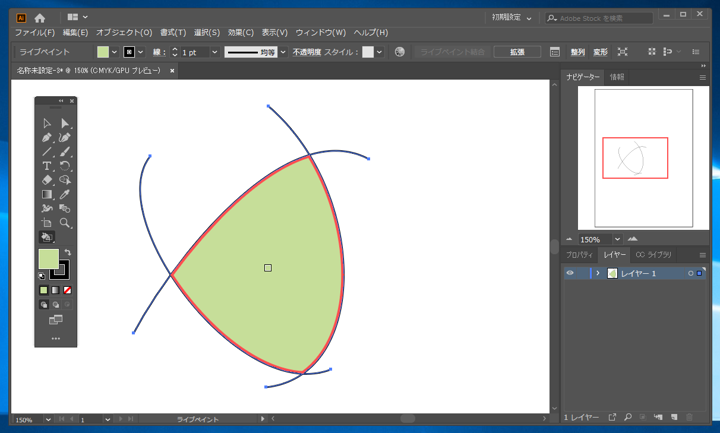Set paint to None (red slash)
720x433 pixels.
point(67,290)
